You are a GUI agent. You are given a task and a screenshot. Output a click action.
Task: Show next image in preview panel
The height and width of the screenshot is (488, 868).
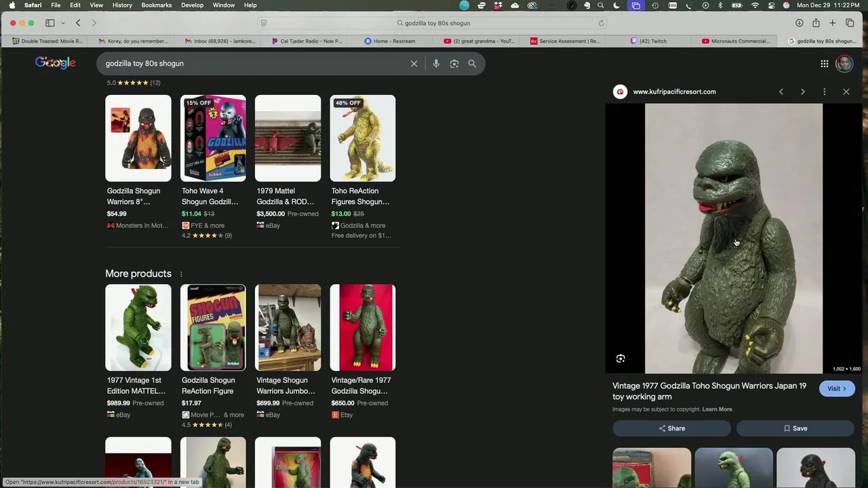[x=803, y=91]
